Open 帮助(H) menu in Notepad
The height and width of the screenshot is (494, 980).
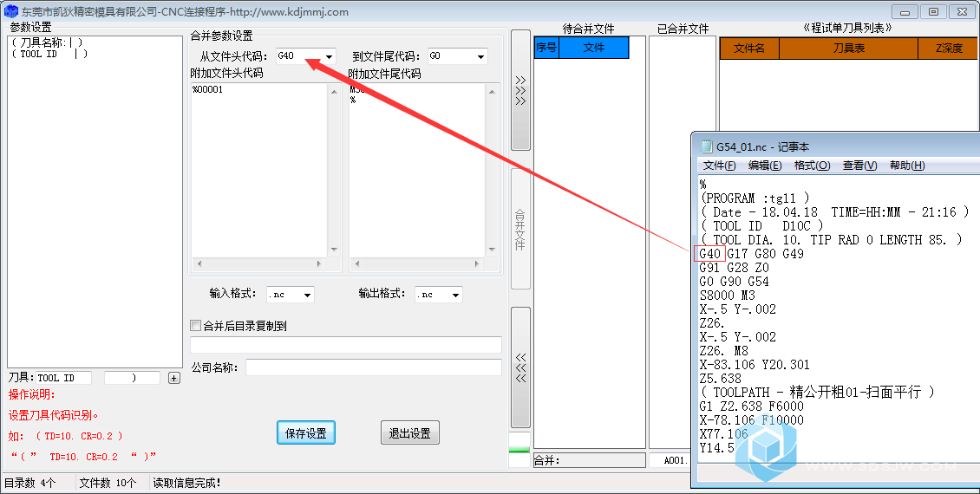[907, 165]
